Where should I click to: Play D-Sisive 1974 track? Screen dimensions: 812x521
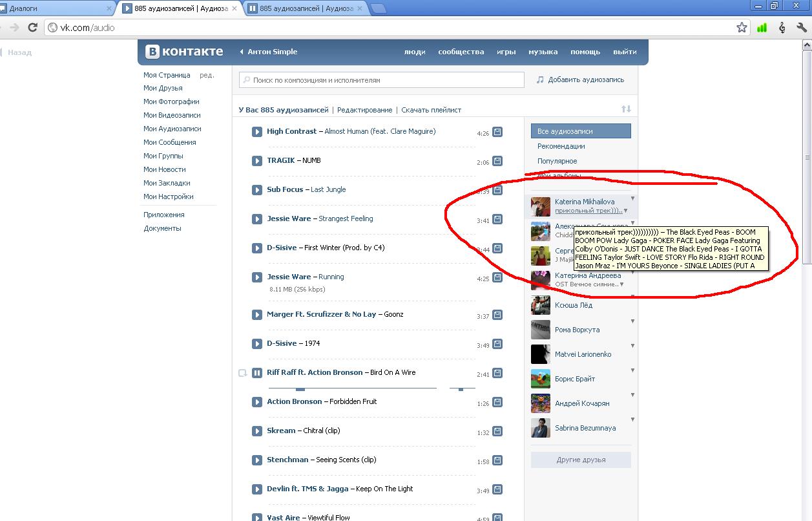[x=257, y=344]
